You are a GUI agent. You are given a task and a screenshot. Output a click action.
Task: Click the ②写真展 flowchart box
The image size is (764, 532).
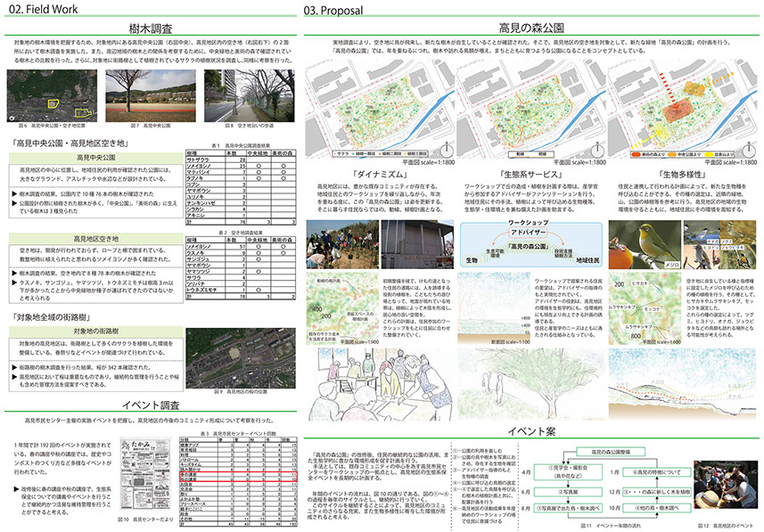(569, 492)
